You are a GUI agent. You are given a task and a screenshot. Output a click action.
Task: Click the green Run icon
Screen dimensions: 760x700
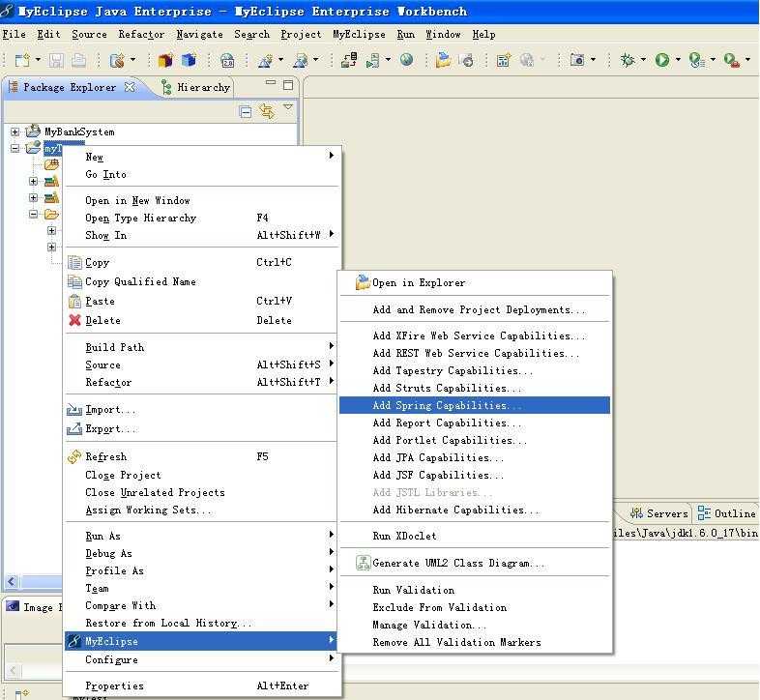(x=662, y=60)
